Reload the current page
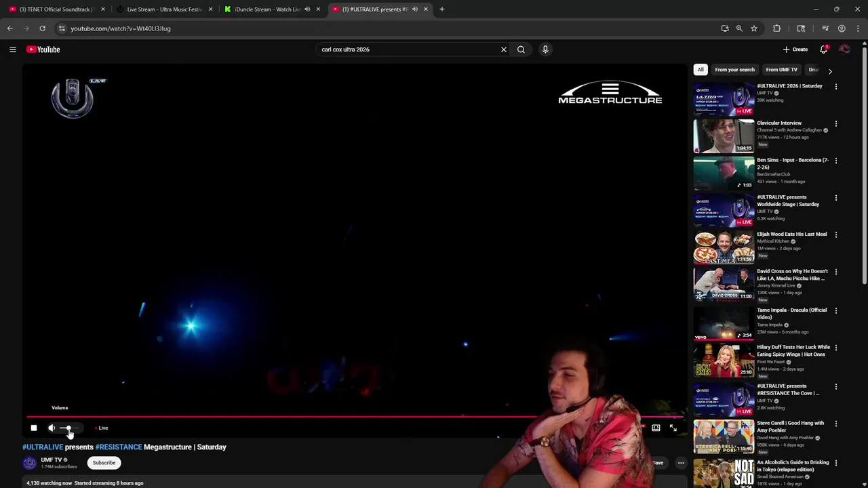This screenshot has height=488, width=868. tap(42, 28)
